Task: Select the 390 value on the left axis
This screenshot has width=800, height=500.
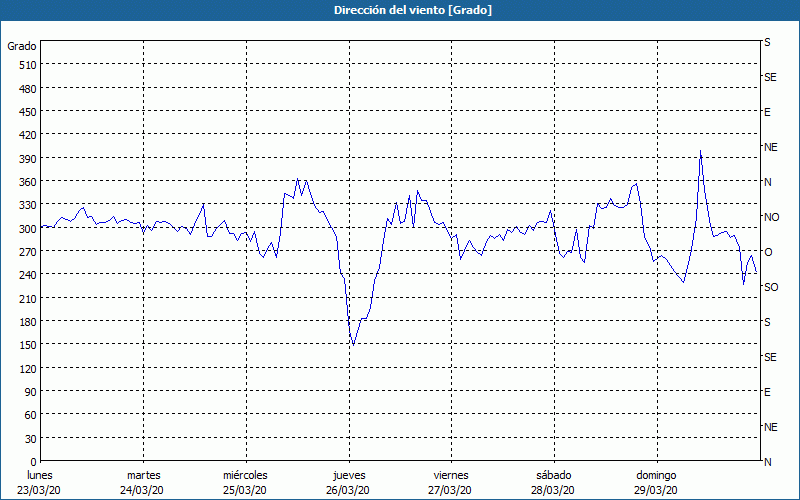Action: tap(28, 159)
